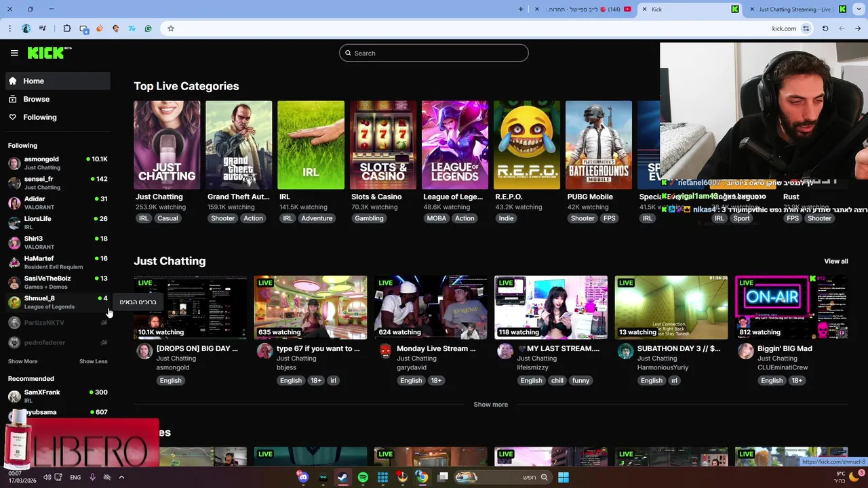Click asmongold's avatar under the stream
The width and height of the screenshot is (868, 488).
pyautogui.click(x=144, y=350)
